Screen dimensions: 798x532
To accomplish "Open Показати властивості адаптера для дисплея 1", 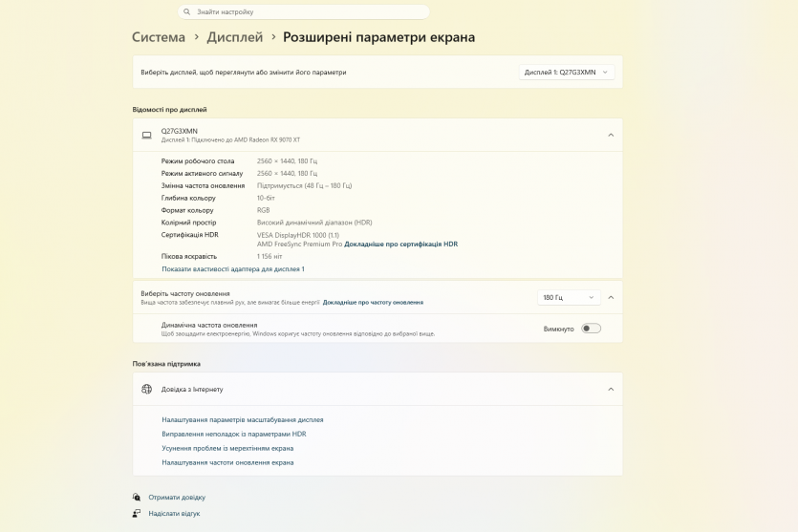I will click(x=232, y=269).
